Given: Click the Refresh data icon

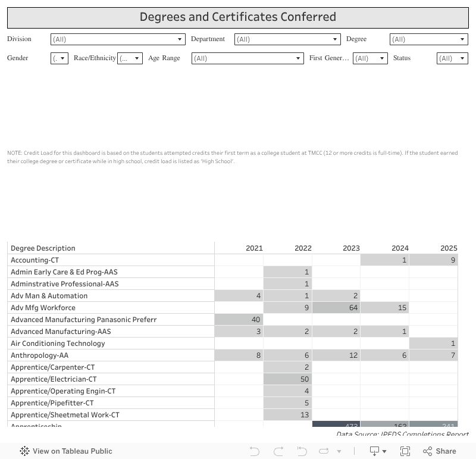Looking at the screenshot, I should (x=325, y=451).
